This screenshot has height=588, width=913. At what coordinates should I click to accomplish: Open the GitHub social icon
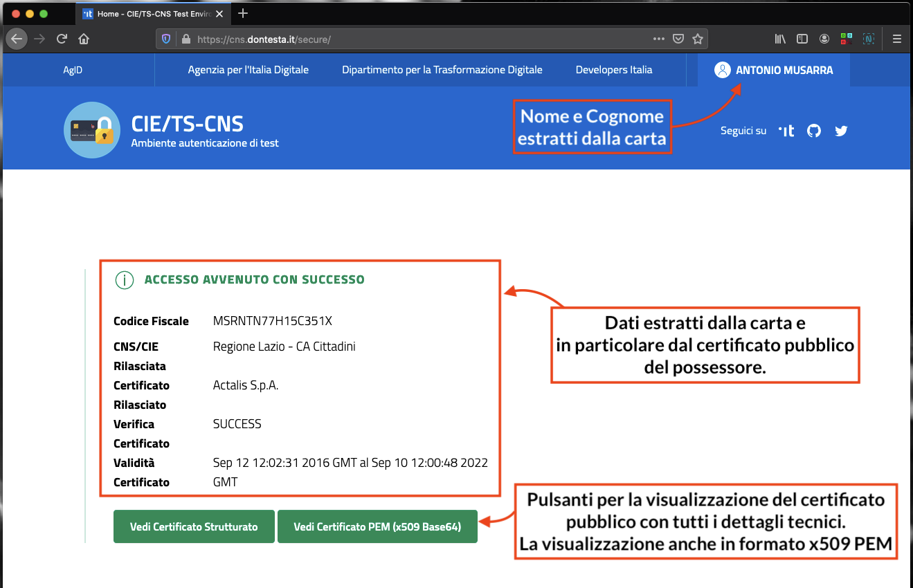[x=814, y=131]
